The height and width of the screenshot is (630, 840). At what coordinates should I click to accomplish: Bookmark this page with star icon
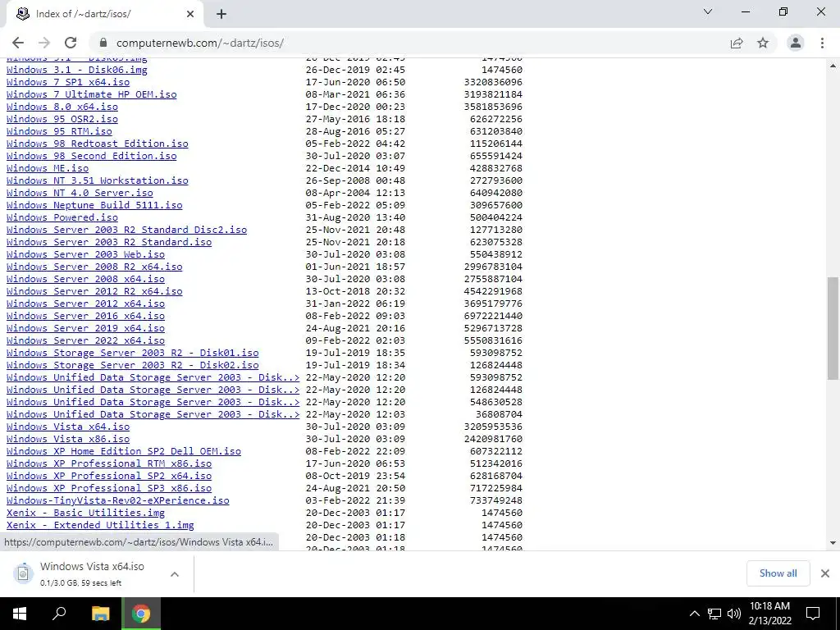point(763,43)
